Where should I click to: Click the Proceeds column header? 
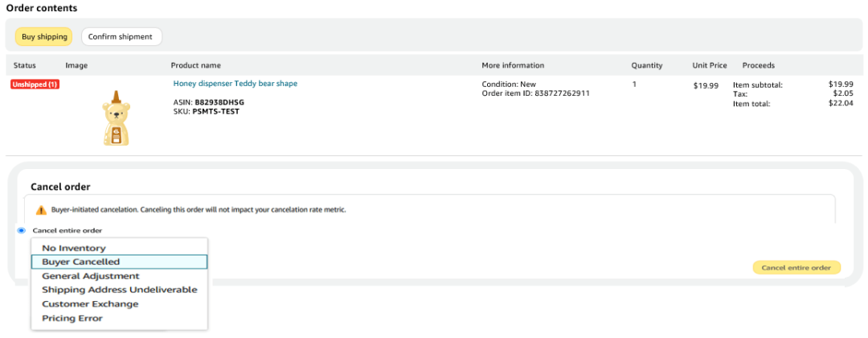[x=759, y=65]
